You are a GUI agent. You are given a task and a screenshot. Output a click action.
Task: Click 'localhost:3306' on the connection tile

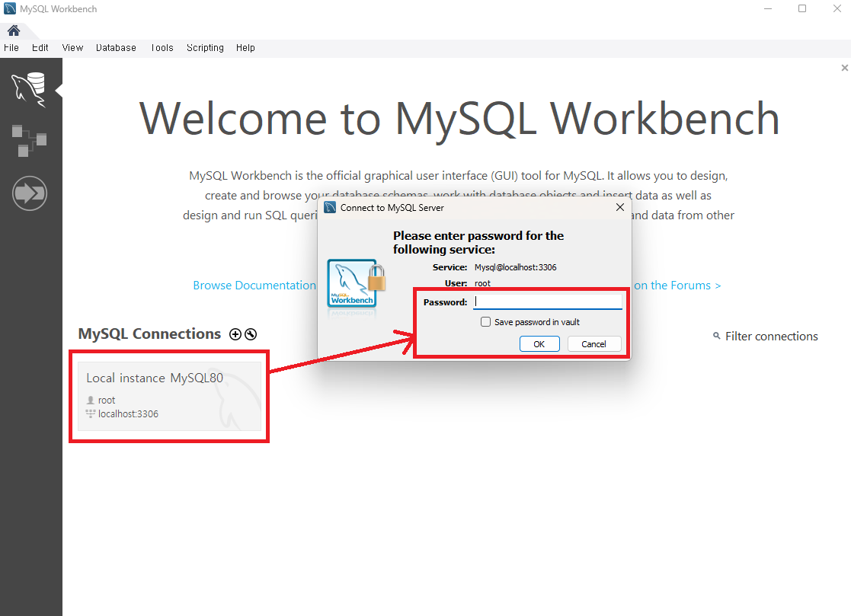tap(128, 413)
